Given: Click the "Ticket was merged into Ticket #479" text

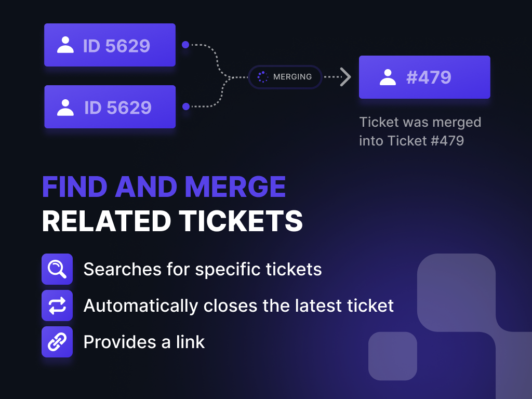Looking at the screenshot, I should [420, 131].
